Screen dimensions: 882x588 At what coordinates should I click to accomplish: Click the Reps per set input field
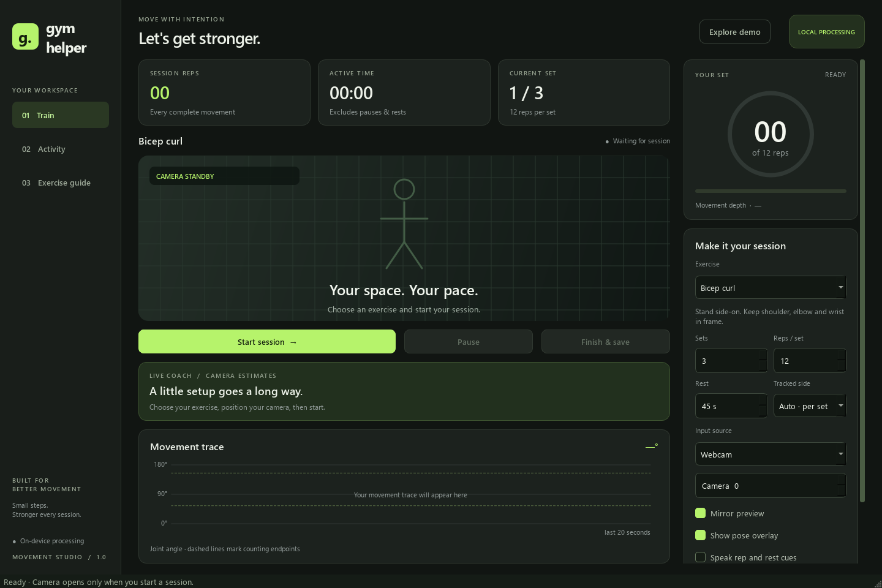pyautogui.click(x=810, y=361)
